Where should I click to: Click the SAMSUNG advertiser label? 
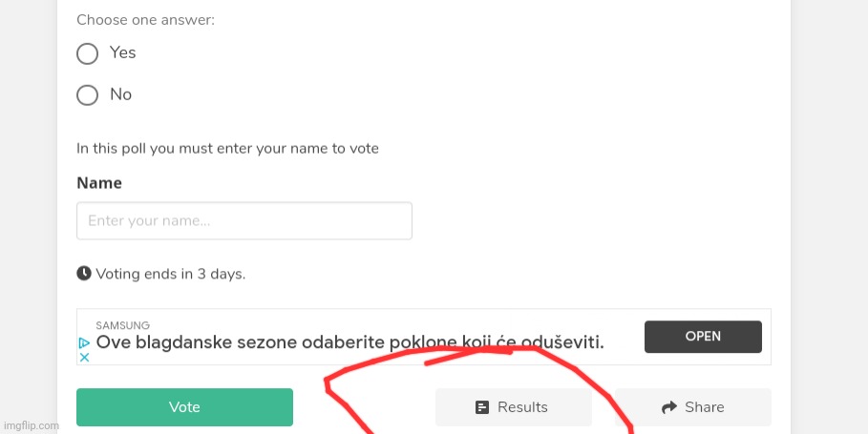(x=122, y=325)
